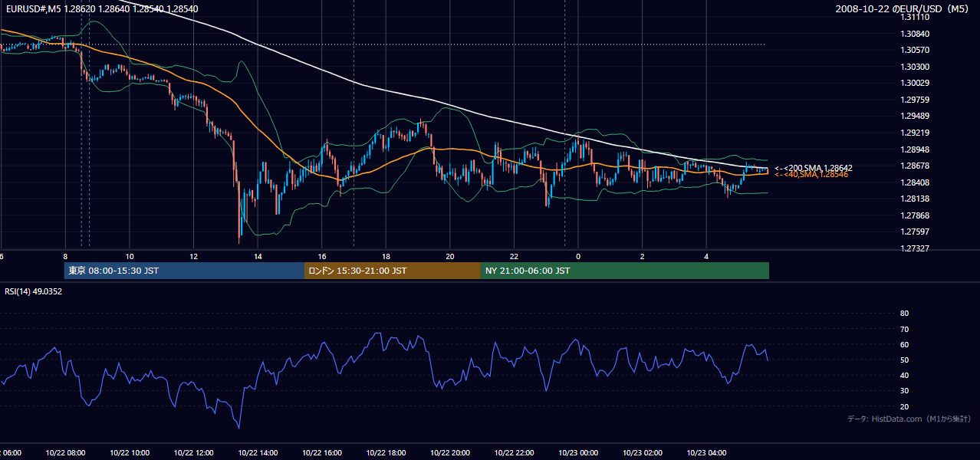
Task: Click price axis label 1.28948
Action: coord(915,149)
